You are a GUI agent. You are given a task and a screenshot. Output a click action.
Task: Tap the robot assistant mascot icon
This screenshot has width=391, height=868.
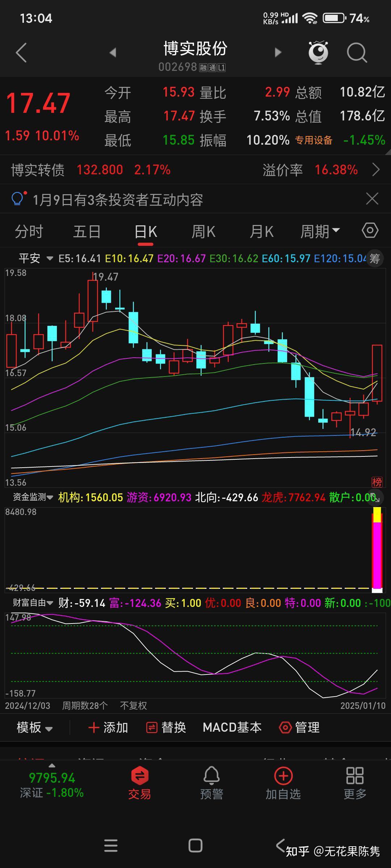tap(318, 53)
